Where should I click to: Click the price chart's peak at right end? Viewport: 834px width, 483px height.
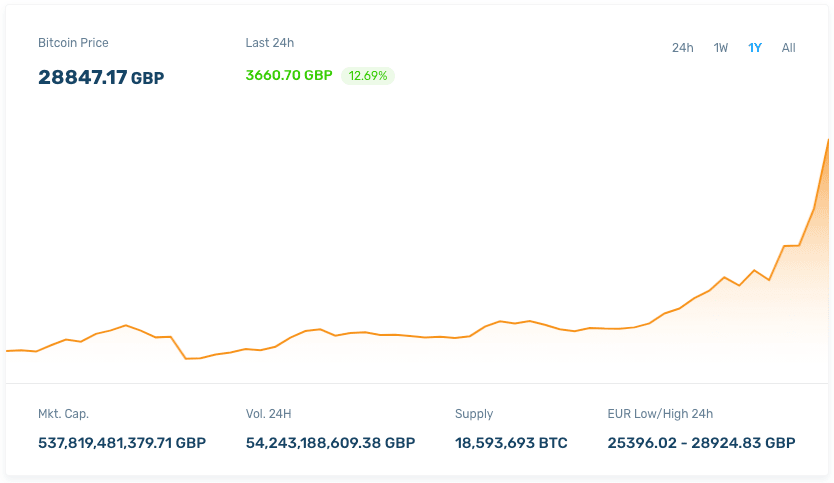(x=828, y=140)
